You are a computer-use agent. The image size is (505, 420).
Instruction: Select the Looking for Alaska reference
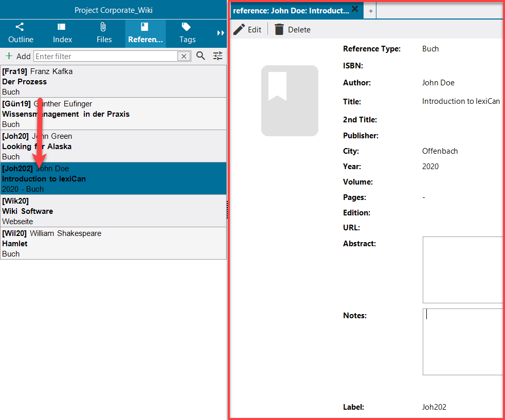(x=113, y=146)
